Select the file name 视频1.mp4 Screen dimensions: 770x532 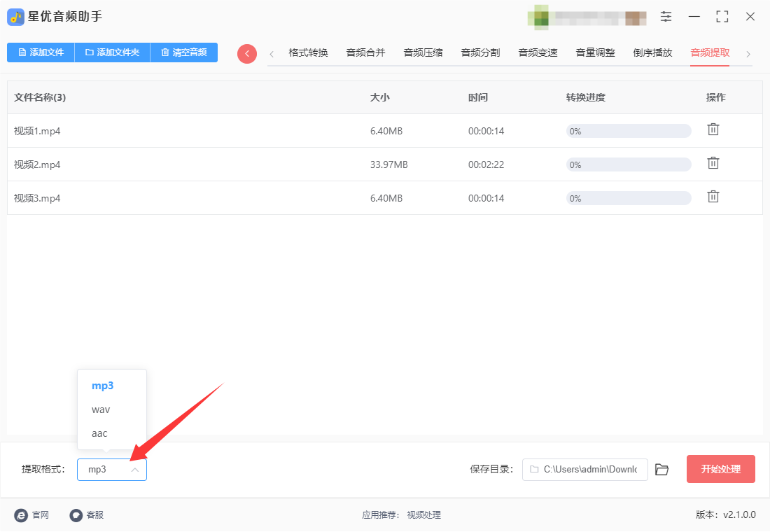pos(37,131)
